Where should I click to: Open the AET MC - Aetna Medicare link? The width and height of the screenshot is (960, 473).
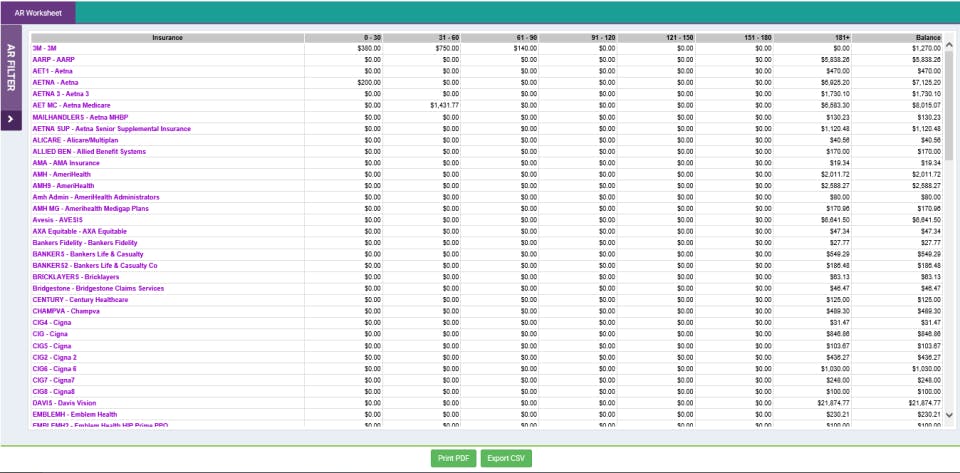point(71,105)
